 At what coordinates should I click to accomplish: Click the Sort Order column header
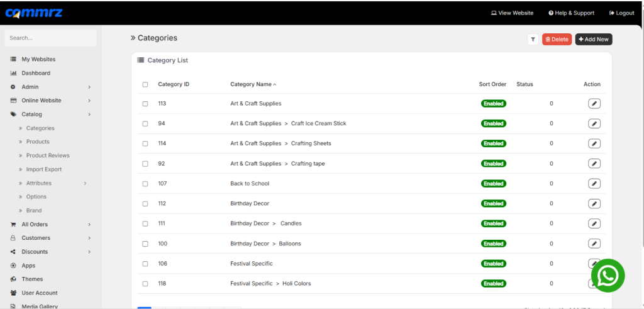point(492,84)
